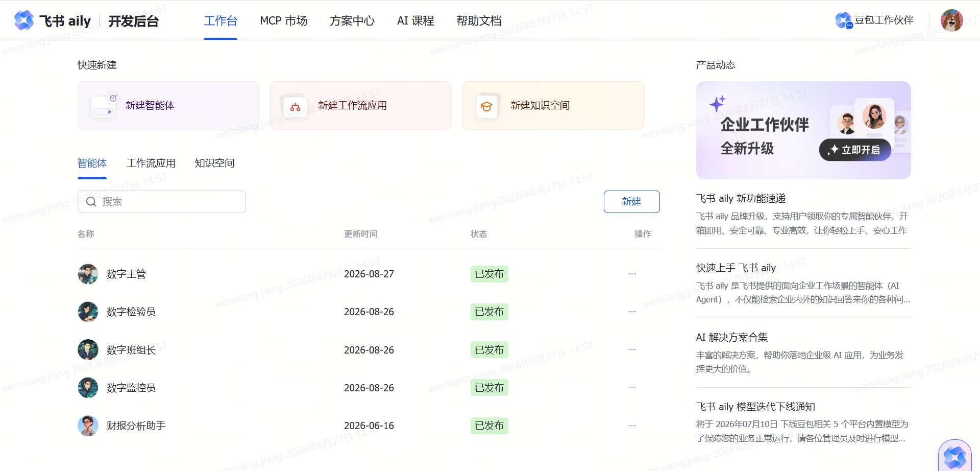Open more actions for 数字检验员
This screenshot has width=980, height=471.
632,312
